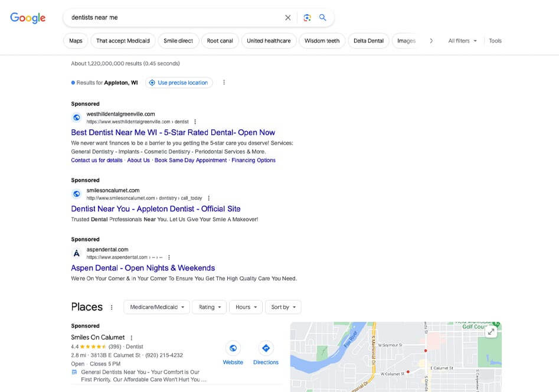
Task: Open the All filters dropdown
Action: click(x=462, y=41)
